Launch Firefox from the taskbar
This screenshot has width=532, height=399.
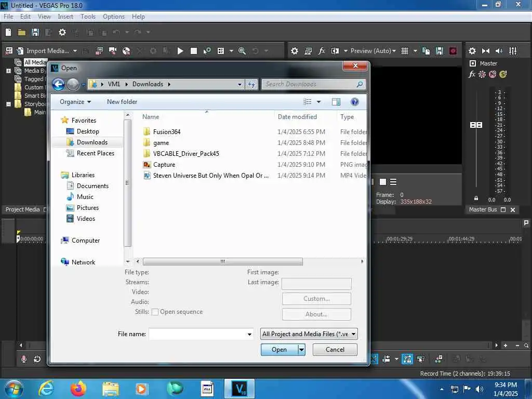click(x=78, y=389)
